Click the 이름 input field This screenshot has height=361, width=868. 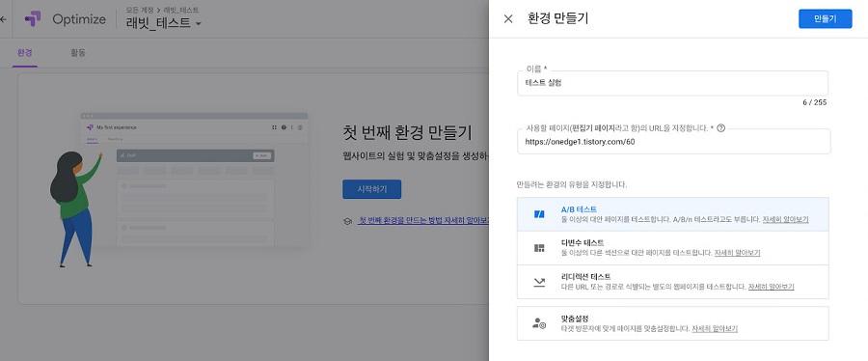[672, 83]
